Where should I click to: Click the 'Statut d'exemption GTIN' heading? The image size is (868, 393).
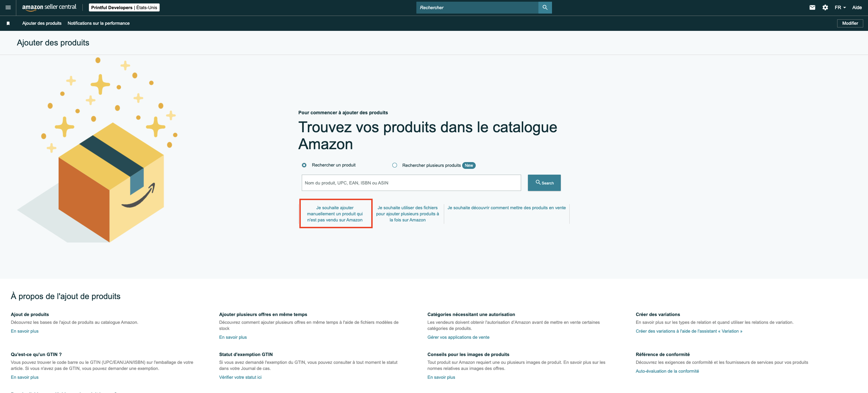click(246, 355)
